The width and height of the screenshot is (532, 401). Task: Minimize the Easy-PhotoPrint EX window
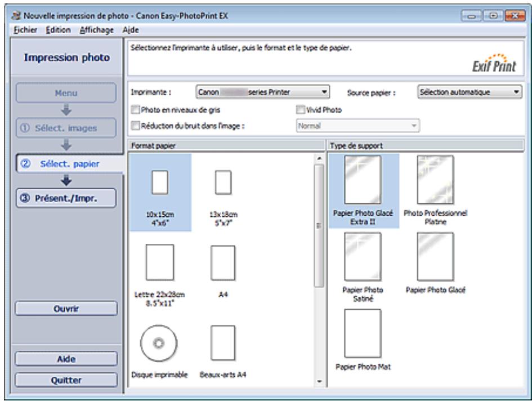click(471, 16)
